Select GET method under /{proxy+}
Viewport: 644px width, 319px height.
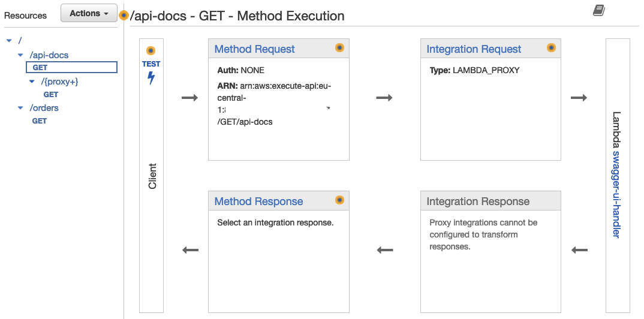pyautogui.click(x=51, y=95)
